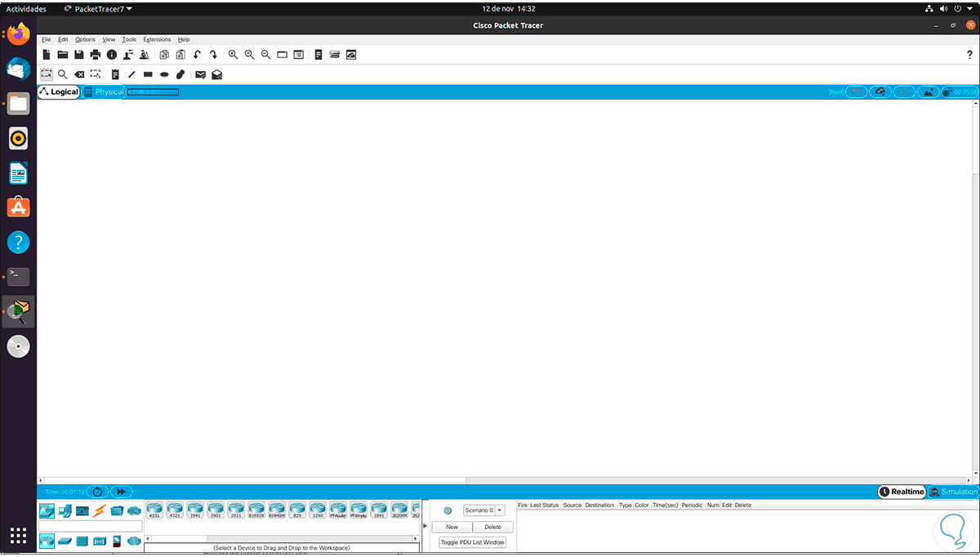Add a simple PDU envelope

tap(200, 74)
